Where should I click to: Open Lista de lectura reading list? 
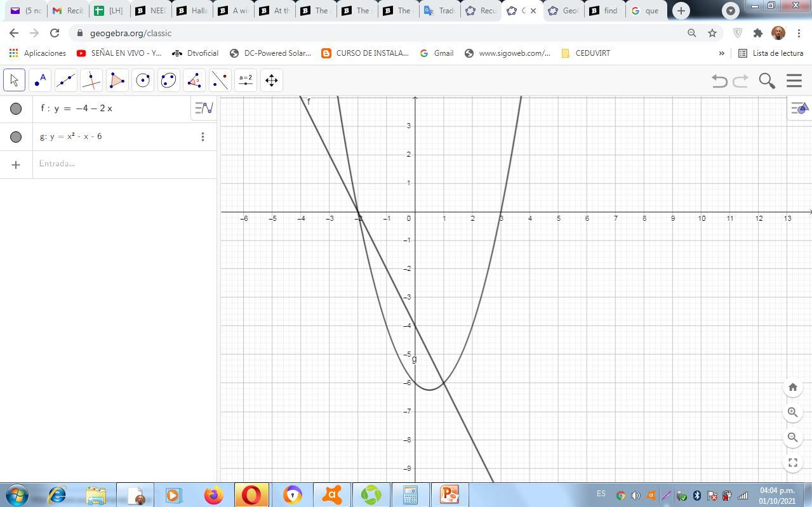point(770,53)
